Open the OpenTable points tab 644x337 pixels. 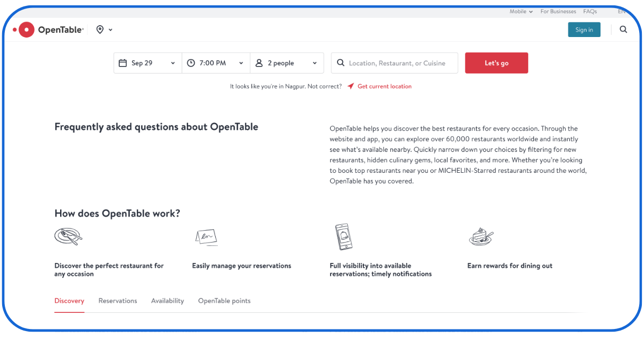click(x=224, y=301)
